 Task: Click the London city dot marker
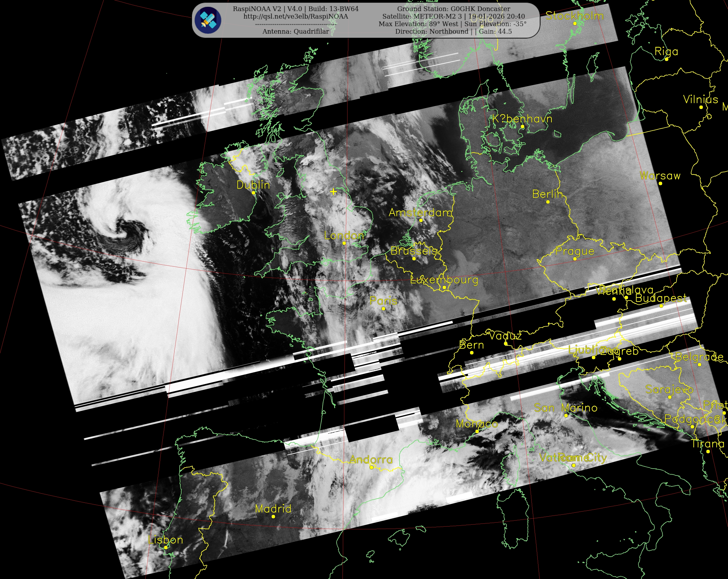pyautogui.click(x=344, y=243)
